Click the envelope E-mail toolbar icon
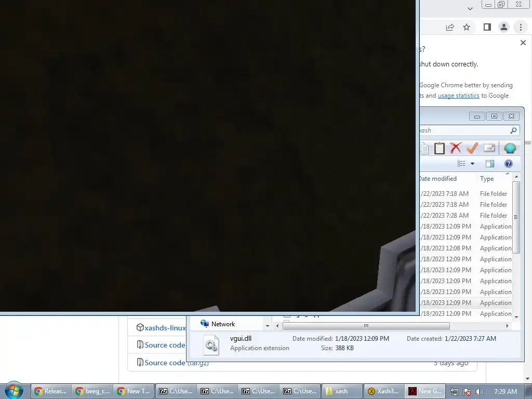The image size is (532, 399). [489, 148]
